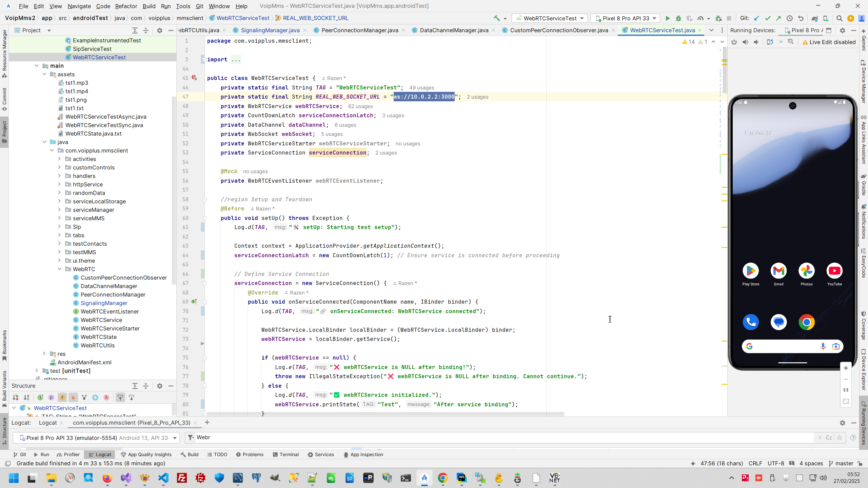
Task: Click the Make Project hammer icon
Action: click(497, 18)
